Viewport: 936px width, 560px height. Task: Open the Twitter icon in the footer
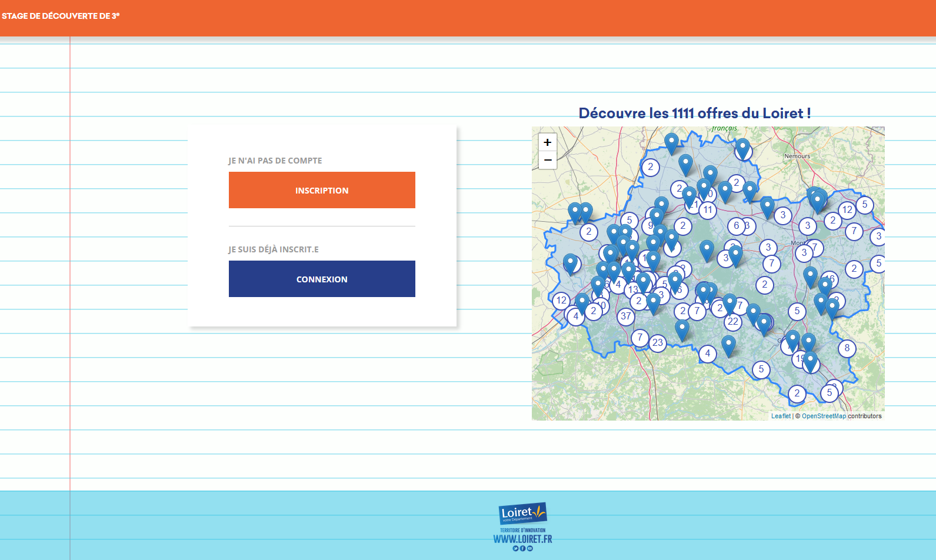click(515, 548)
